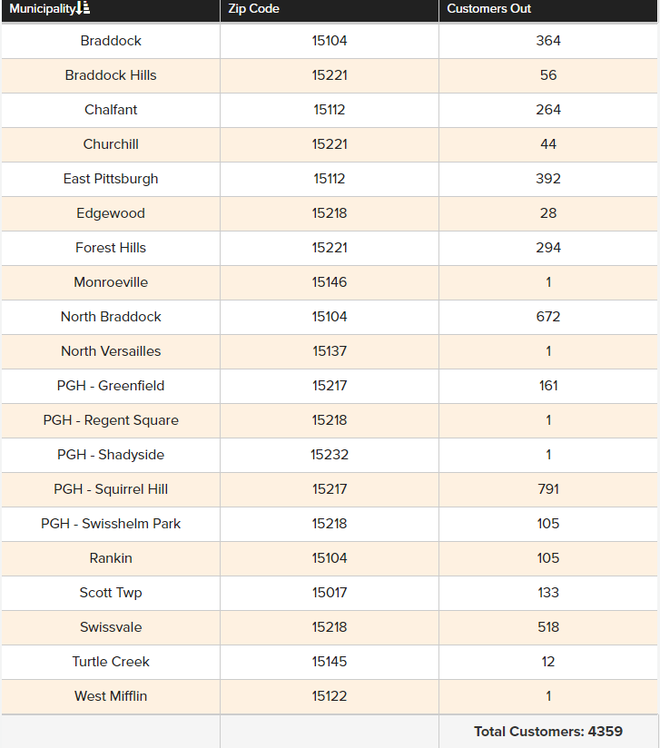This screenshot has width=660, height=748.
Task: Click the Forest Hills municipality cell
Action: pos(111,248)
